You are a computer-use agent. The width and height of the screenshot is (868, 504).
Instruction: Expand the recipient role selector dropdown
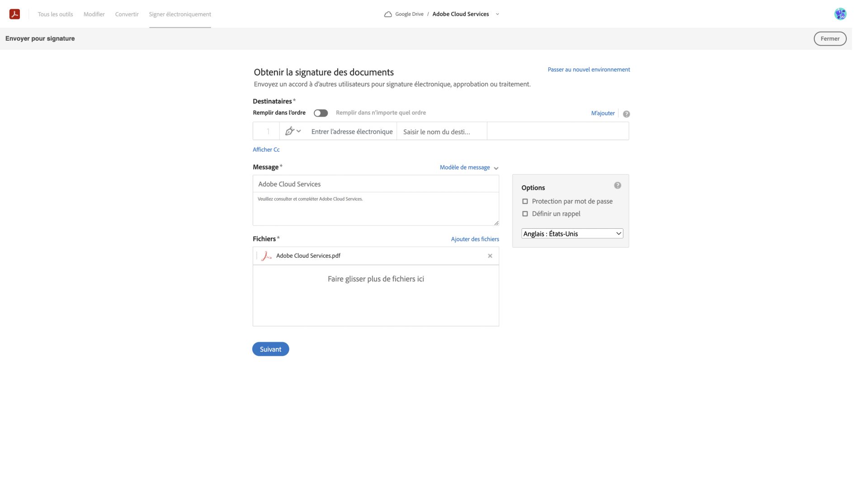[x=293, y=131]
